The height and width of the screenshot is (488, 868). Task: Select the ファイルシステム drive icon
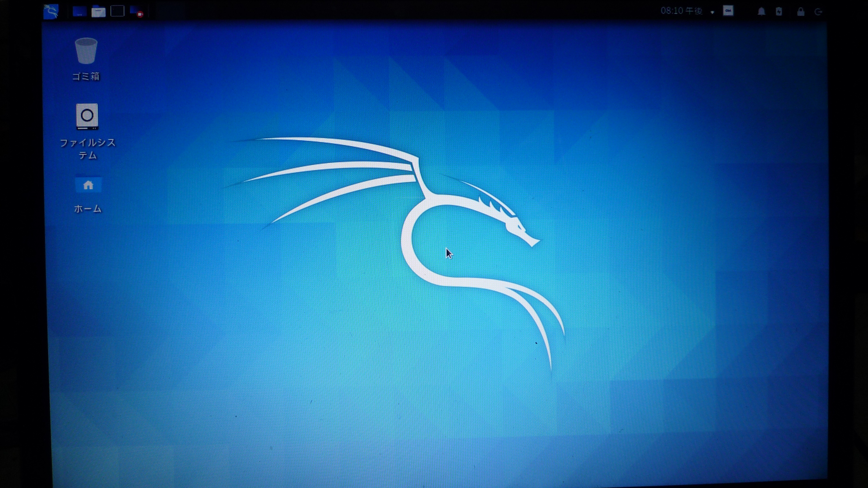87,116
